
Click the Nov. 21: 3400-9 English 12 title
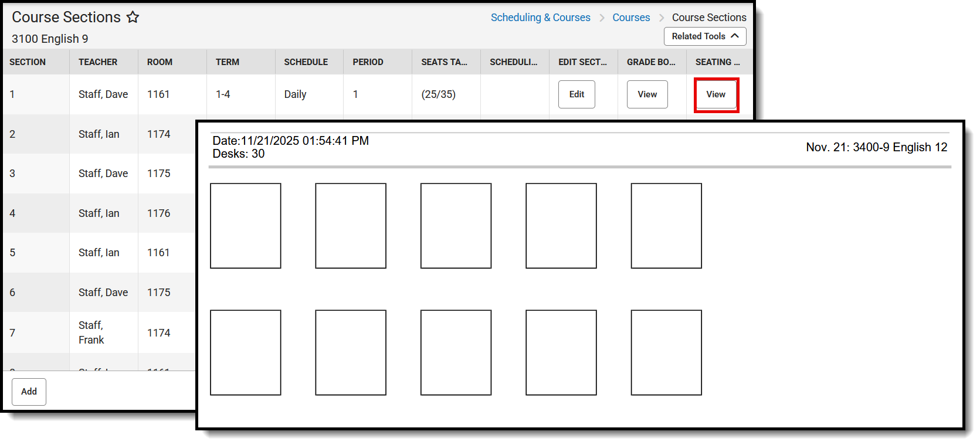click(x=877, y=147)
